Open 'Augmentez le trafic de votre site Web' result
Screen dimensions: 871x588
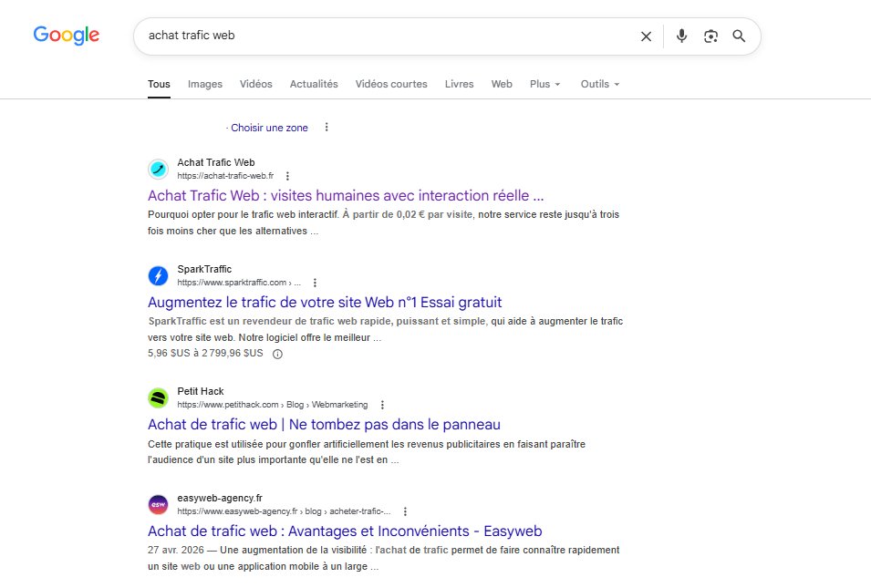[325, 302]
